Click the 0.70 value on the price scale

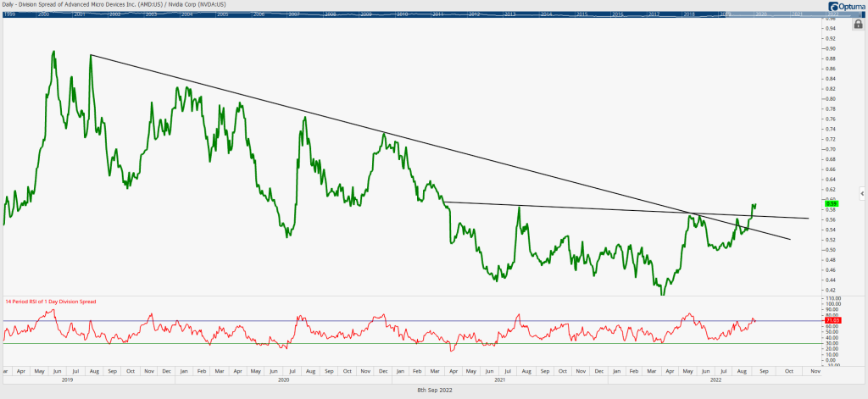click(x=829, y=149)
